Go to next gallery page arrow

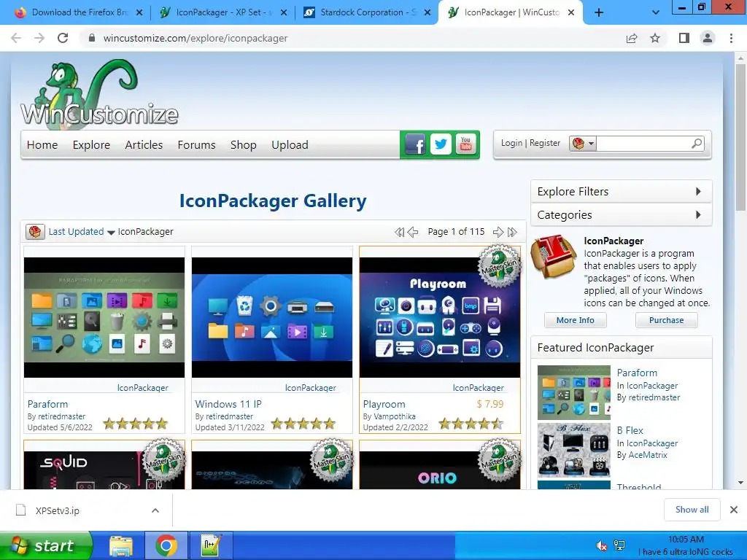click(498, 232)
